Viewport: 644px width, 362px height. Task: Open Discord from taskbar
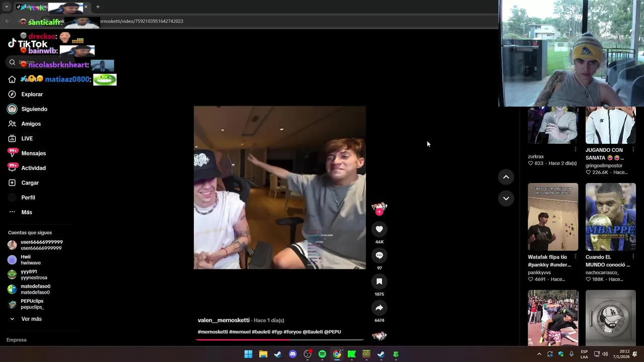point(292,354)
